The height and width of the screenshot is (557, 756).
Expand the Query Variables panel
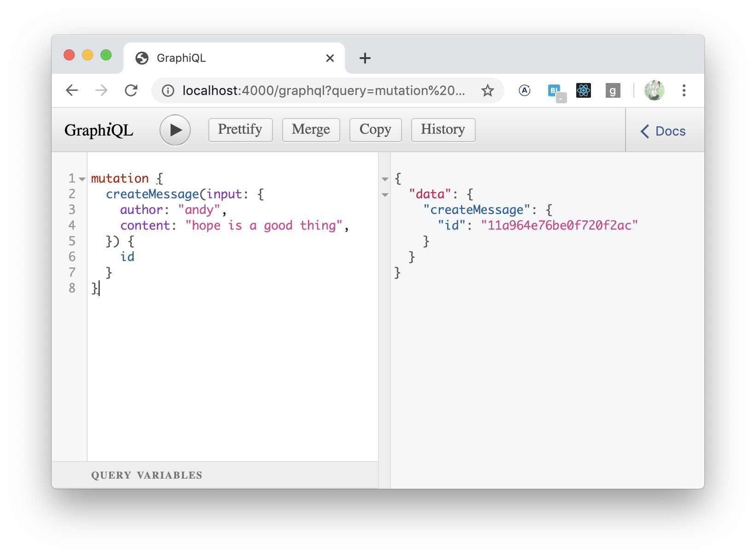(x=215, y=475)
